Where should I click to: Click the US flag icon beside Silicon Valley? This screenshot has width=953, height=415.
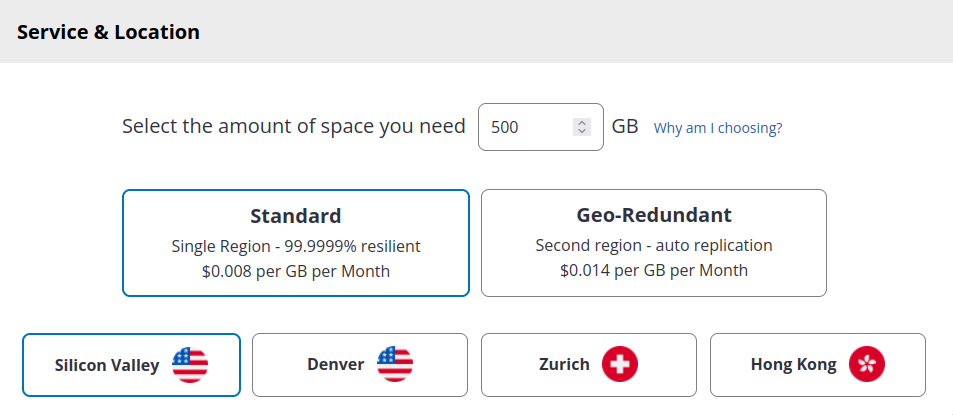click(190, 365)
